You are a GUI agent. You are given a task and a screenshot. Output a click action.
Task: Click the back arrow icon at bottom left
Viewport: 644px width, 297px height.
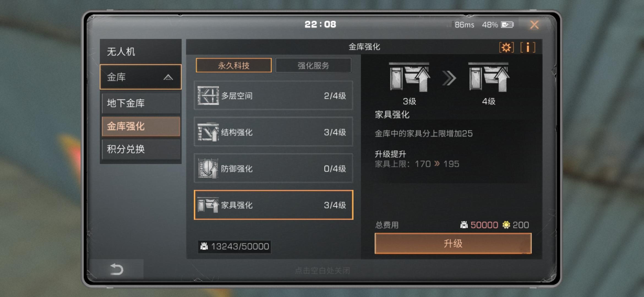116,269
